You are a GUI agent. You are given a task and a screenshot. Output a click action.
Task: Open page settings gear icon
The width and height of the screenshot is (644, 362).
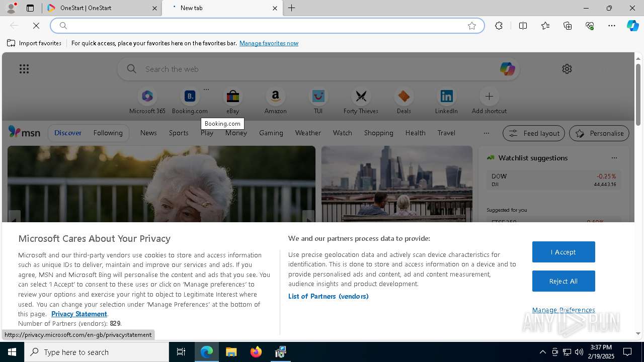(567, 69)
